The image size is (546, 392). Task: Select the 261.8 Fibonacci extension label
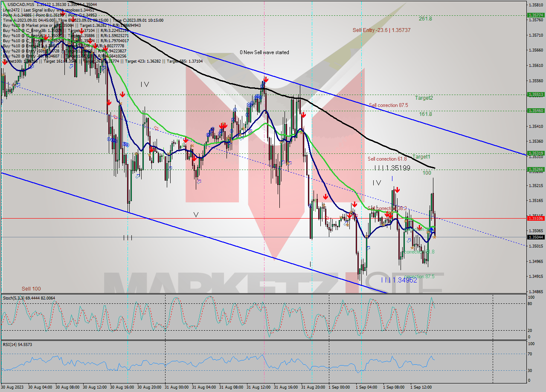(x=424, y=19)
